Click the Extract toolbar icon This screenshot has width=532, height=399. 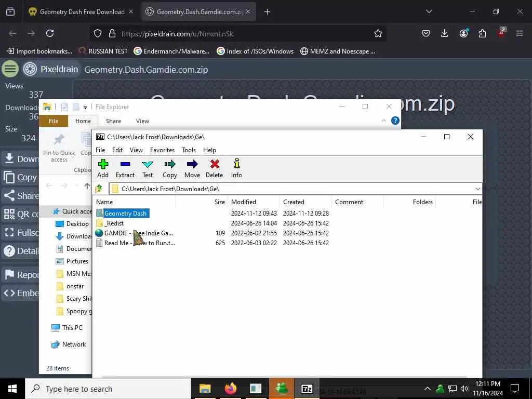point(125,168)
